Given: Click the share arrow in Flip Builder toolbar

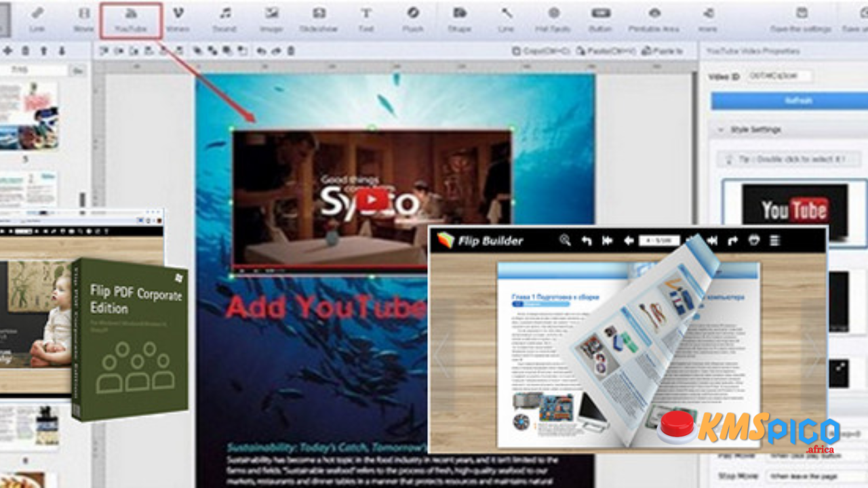Looking at the screenshot, I should [733, 241].
